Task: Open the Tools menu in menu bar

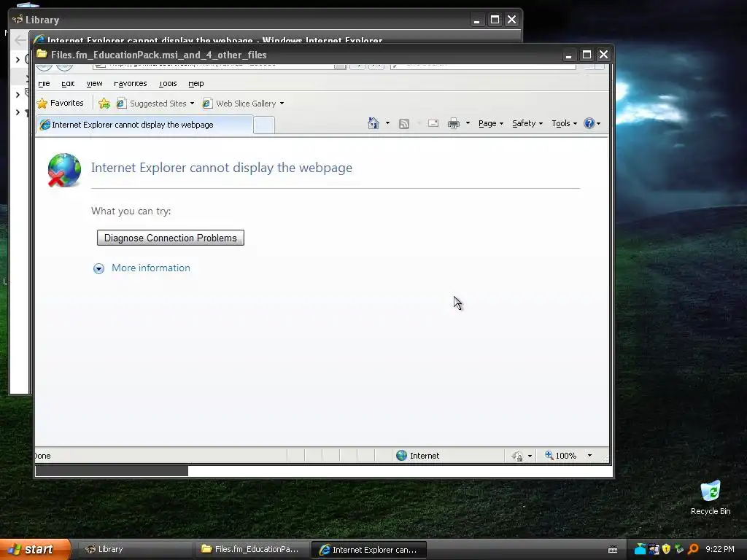Action: click(168, 83)
